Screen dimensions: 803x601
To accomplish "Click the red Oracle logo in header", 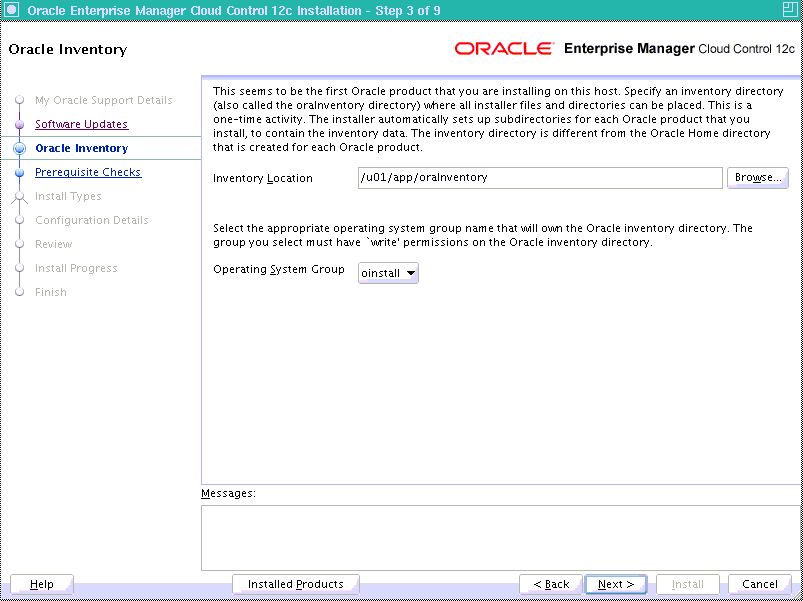I will click(503, 49).
